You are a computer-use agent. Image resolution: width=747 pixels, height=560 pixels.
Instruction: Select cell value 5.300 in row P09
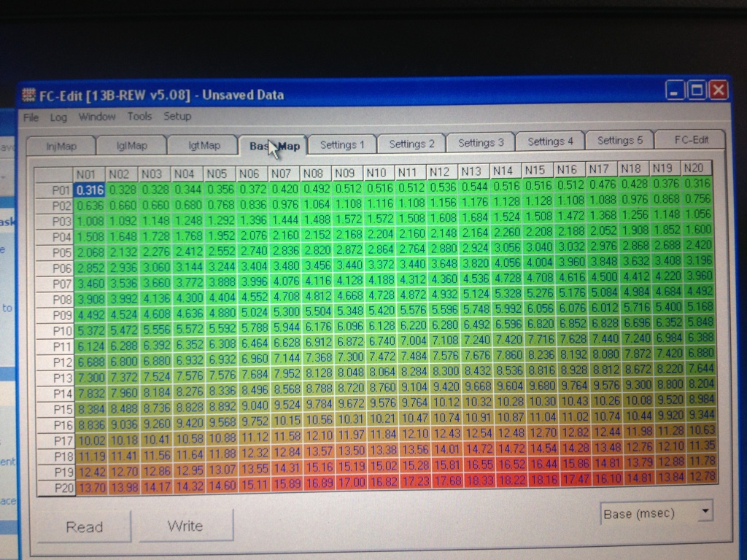tap(285, 312)
